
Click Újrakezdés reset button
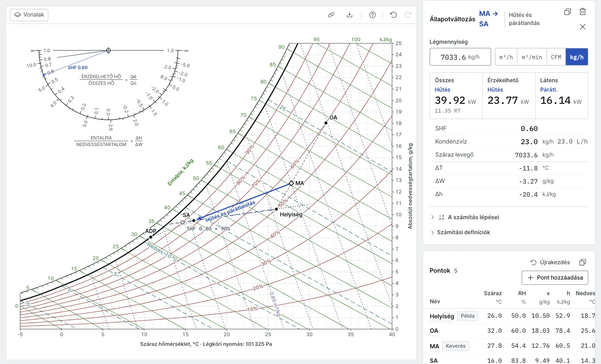[550, 262]
